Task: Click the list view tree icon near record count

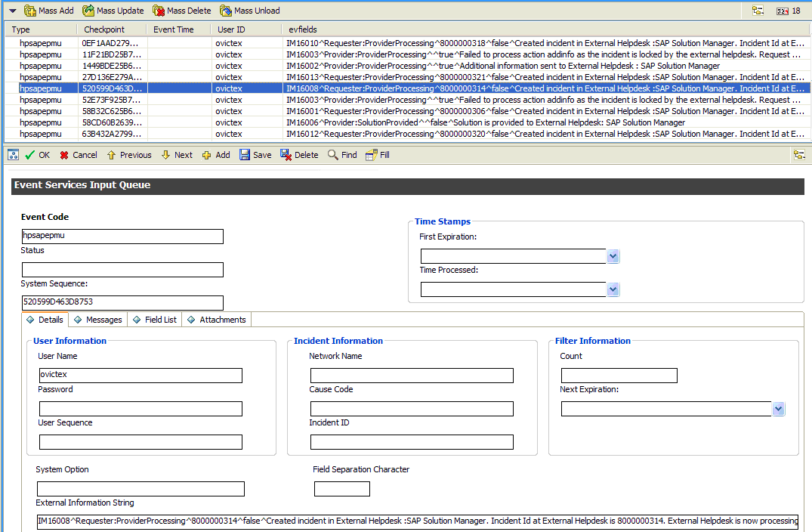Action: [x=758, y=11]
